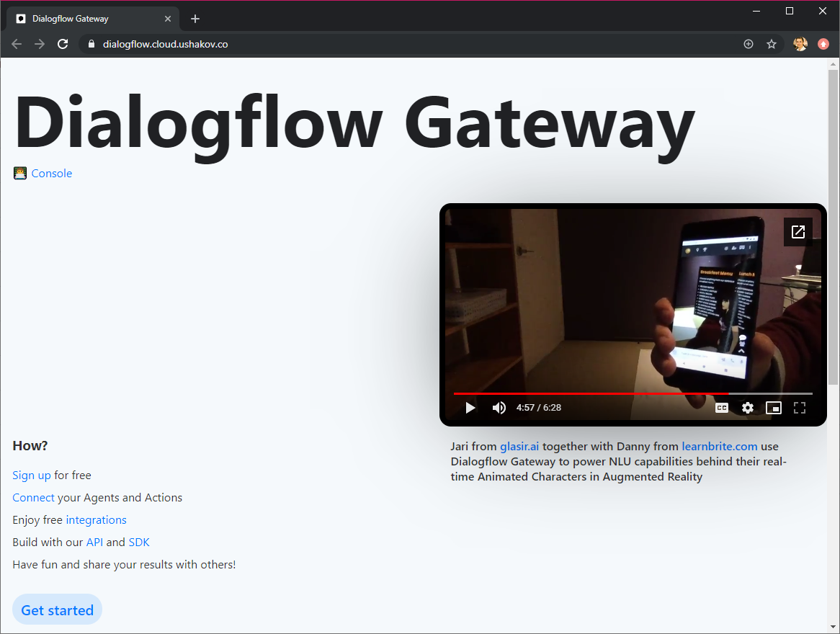Click the scrollbar down arrow

[x=833, y=627]
